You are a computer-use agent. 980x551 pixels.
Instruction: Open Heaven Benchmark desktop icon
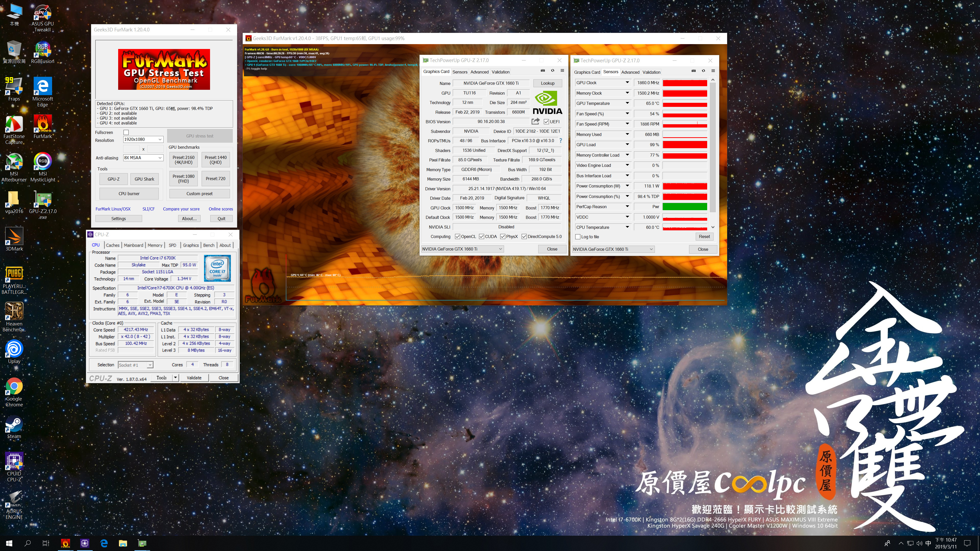tap(14, 317)
